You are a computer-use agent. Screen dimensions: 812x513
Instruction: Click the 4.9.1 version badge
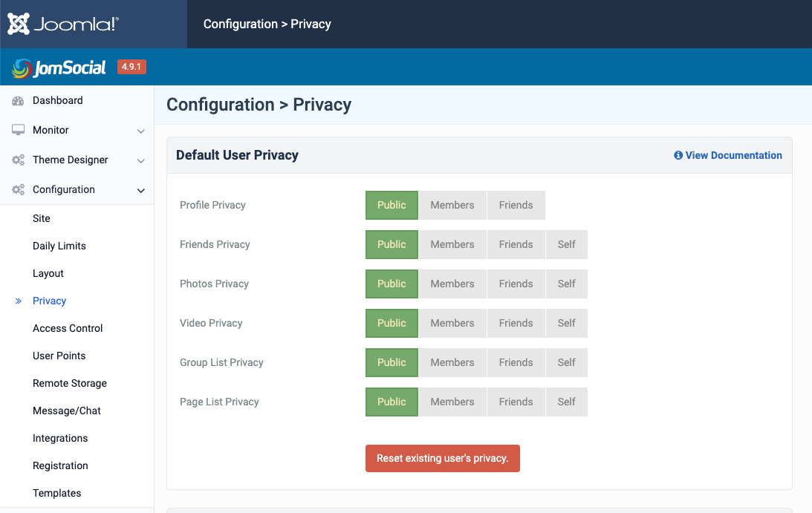[x=131, y=67]
